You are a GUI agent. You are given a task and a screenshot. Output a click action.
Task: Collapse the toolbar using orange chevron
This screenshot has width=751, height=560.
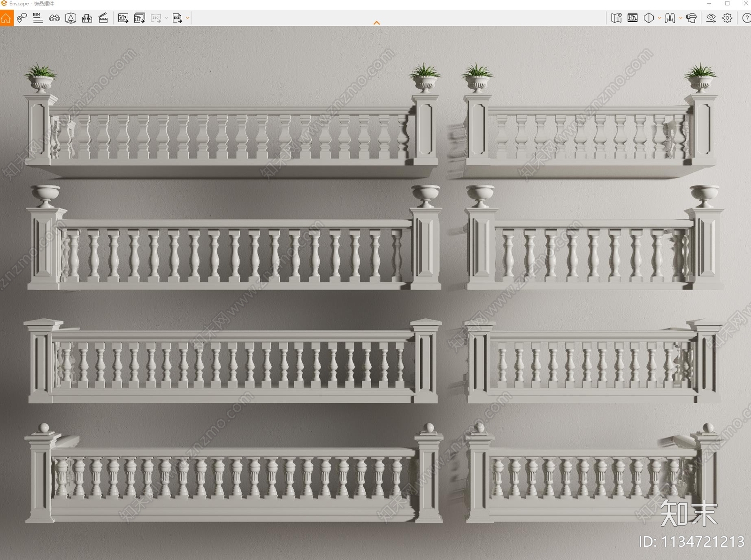(376, 23)
